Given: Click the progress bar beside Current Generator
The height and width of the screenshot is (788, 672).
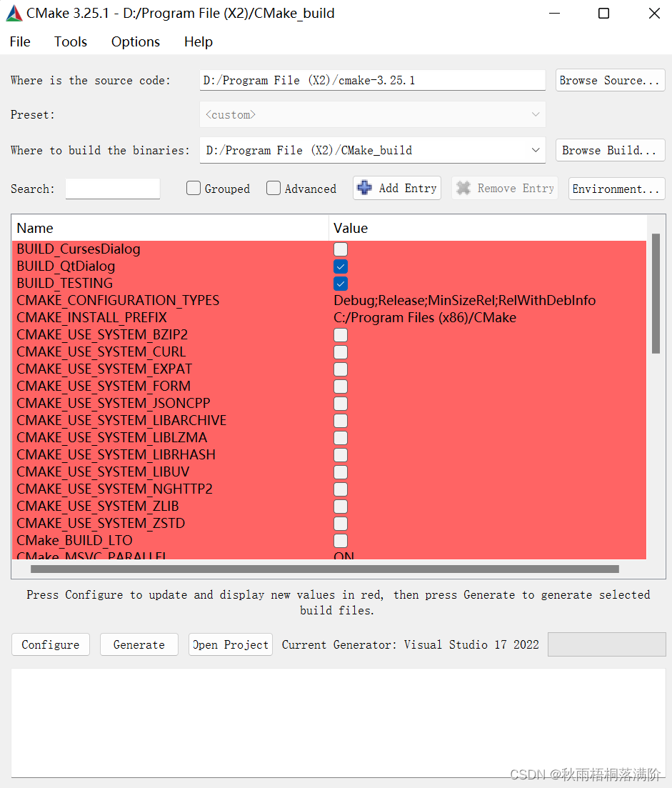Looking at the screenshot, I should [x=607, y=644].
